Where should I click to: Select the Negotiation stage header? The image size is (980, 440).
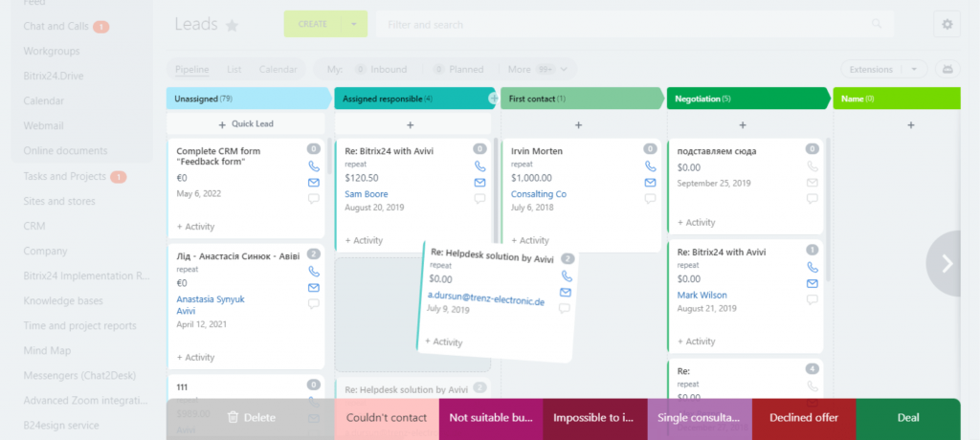(748, 99)
